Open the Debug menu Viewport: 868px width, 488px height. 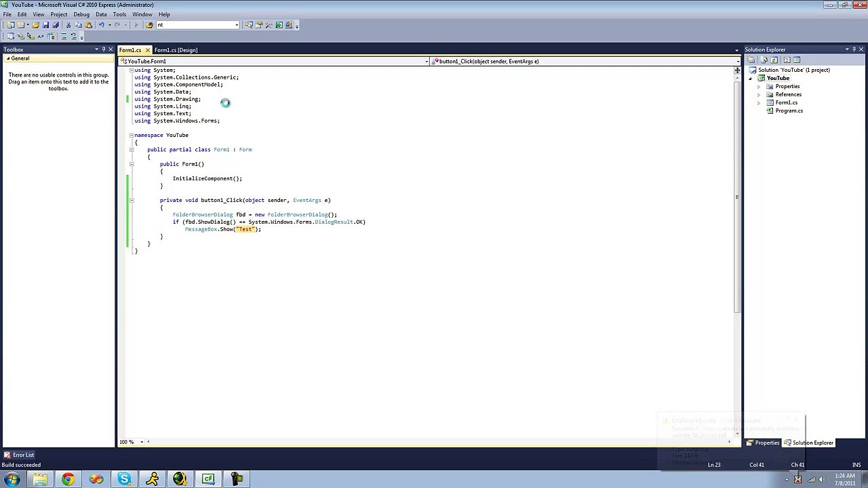(81, 14)
